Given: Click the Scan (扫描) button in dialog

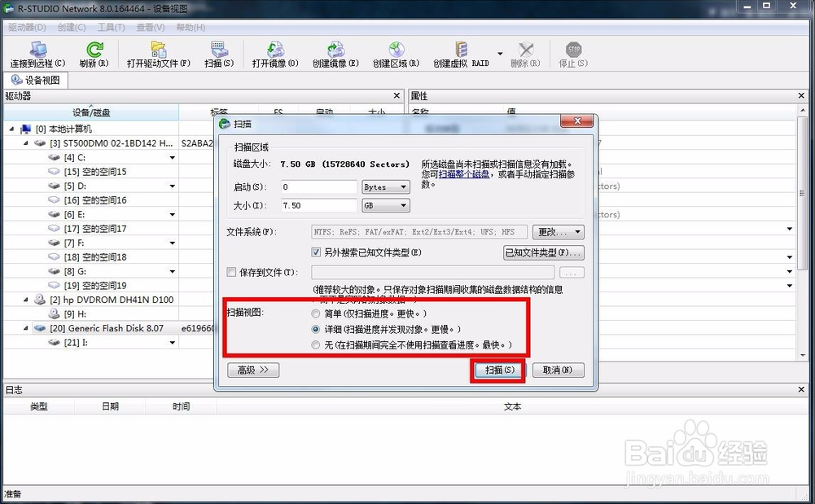Looking at the screenshot, I should point(498,370).
